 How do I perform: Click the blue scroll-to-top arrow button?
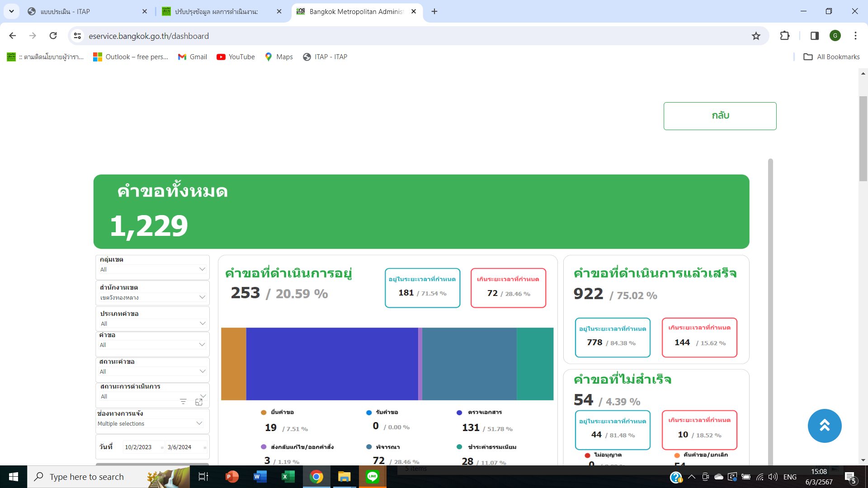pyautogui.click(x=825, y=426)
